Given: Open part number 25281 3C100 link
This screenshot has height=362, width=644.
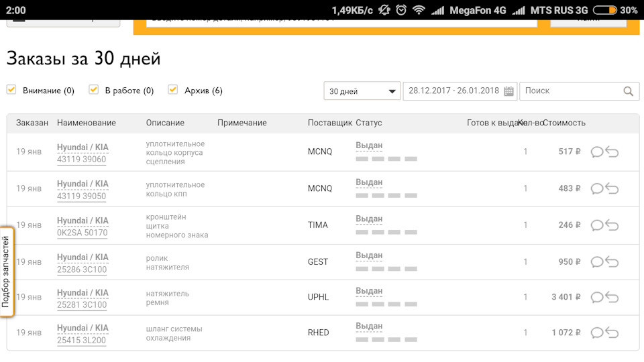Looking at the screenshot, I should click(x=81, y=305).
